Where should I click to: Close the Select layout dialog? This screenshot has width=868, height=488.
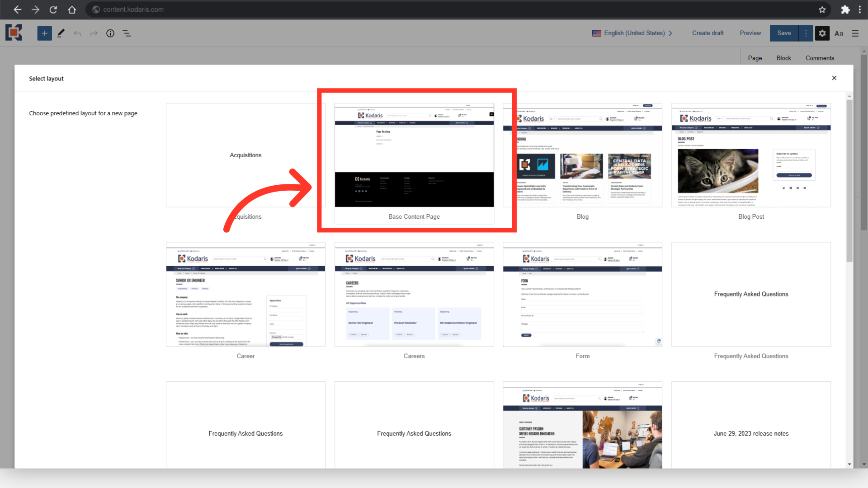pyautogui.click(x=834, y=78)
